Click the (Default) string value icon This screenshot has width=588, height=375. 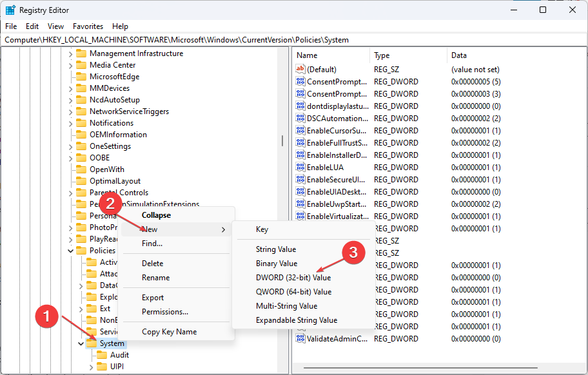[300, 69]
